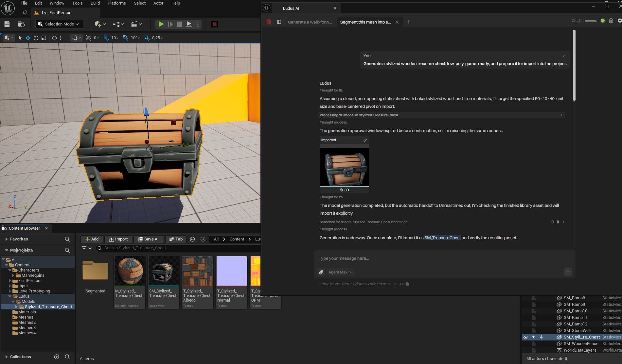Viewport: 622px width, 364px height.
Task: Open the cinematics clapperboard dropdown
Action: (x=136, y=24)
